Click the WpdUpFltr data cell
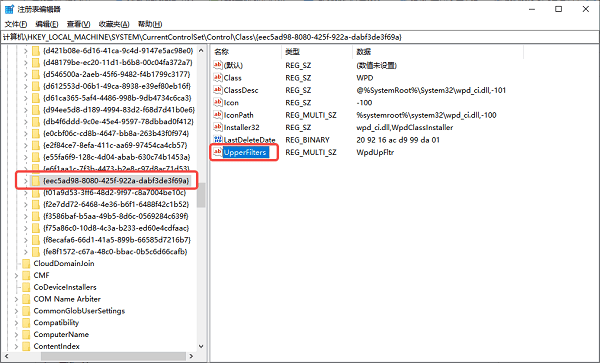This screenshot has width=600, height=363. click(x=375, y=152)
